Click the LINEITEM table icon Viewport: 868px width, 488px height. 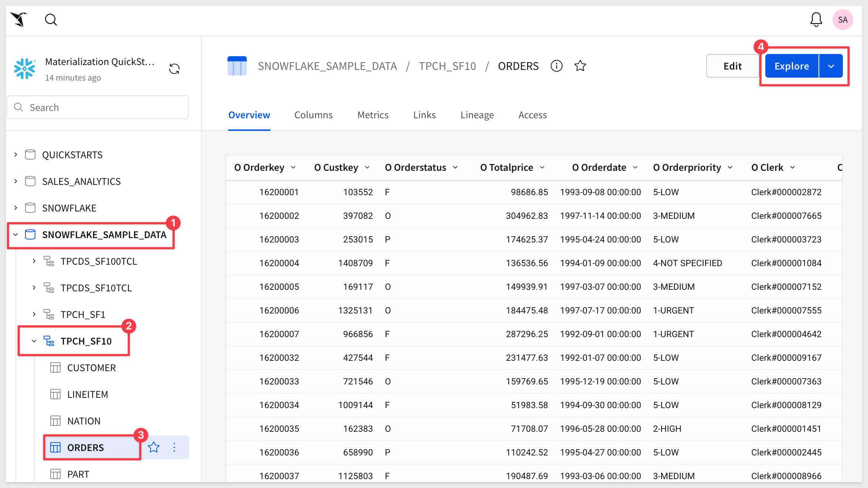click(55, 394)
